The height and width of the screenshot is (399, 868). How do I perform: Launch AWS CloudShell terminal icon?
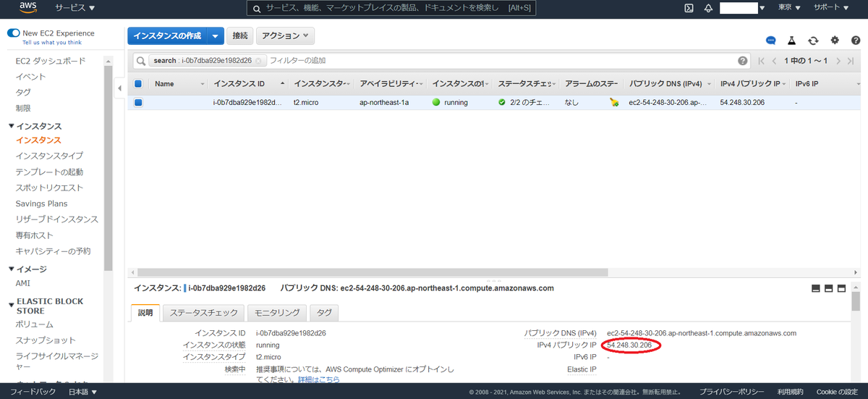pyautogui.click(x=689, y=8)
